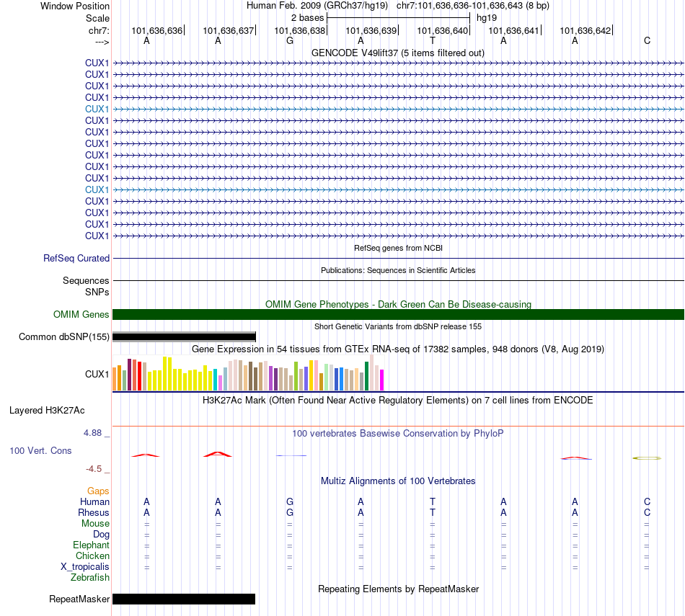Click the magenta bar in the GTEx chart
This screenshot has width=685, height=616.
[382, 380]
